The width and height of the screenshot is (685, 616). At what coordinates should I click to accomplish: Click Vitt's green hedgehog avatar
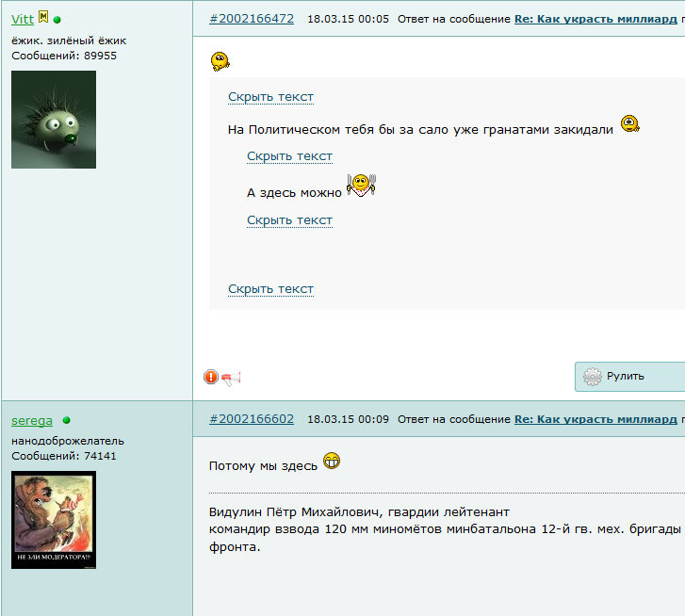coord(54,120)
